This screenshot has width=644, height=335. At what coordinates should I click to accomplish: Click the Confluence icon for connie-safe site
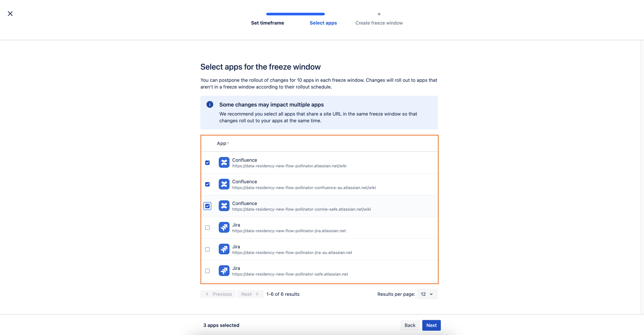click(x=224, y=206)
